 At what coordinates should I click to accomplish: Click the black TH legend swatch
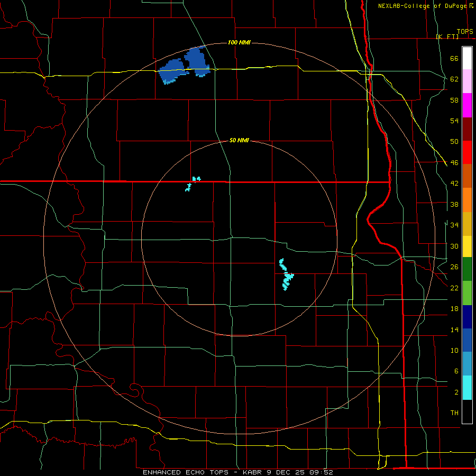pos(467,411)
